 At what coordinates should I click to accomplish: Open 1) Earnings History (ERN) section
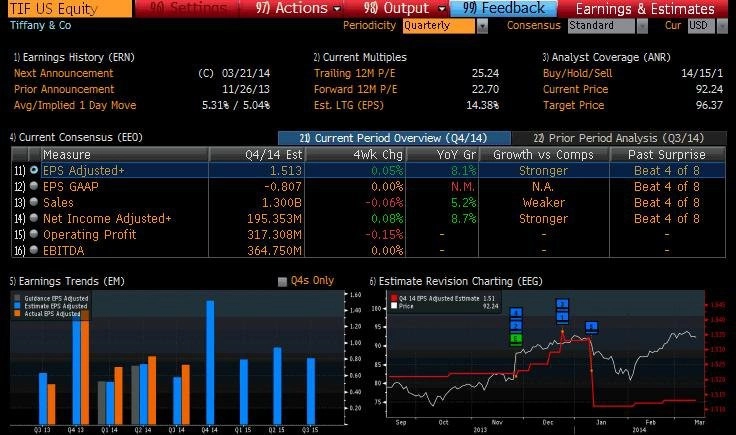click(74, 57)
